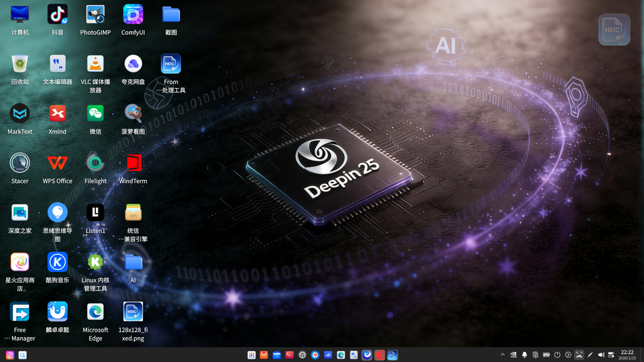This screenshot has width=644, height=362.
Task: Click the battery status tray icon
Action: pos(546,355)
